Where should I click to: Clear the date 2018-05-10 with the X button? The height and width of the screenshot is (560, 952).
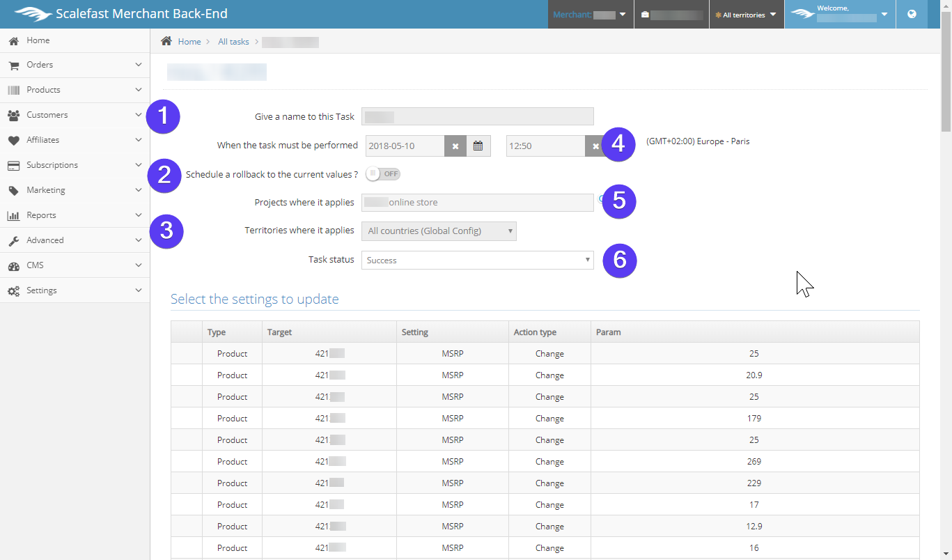pos(455,146)
